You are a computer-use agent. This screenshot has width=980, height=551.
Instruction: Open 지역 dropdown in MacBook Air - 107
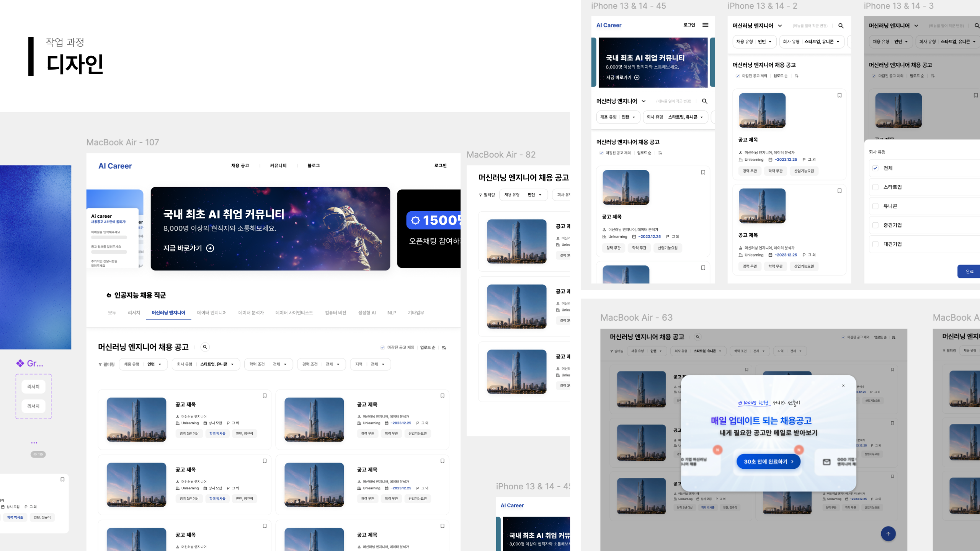(371, 364)
